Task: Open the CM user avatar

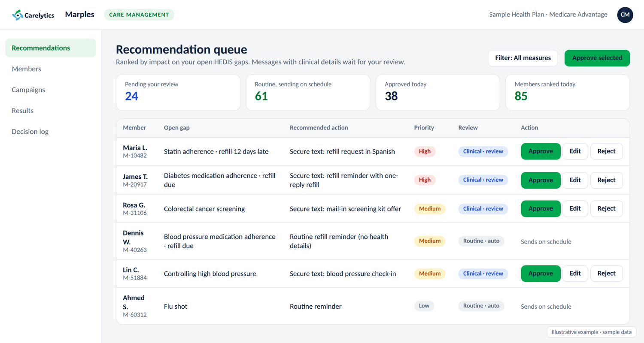Action: 625,15
